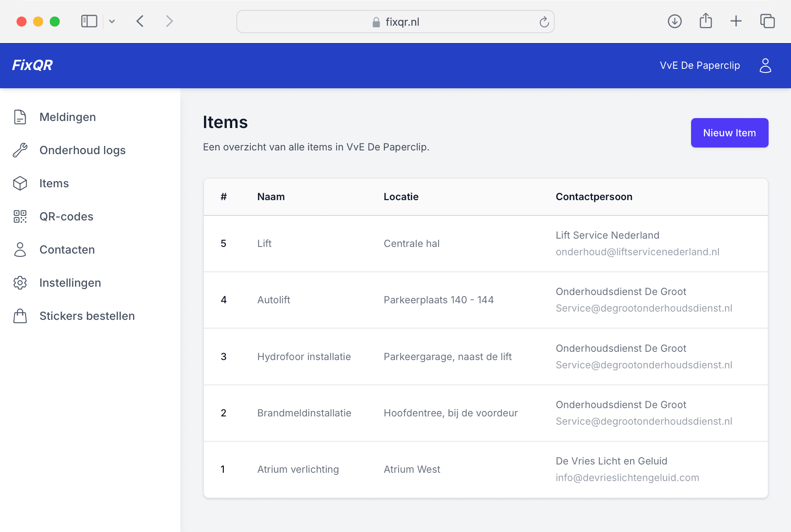Click the Meldingen document icon

point(20,117)
